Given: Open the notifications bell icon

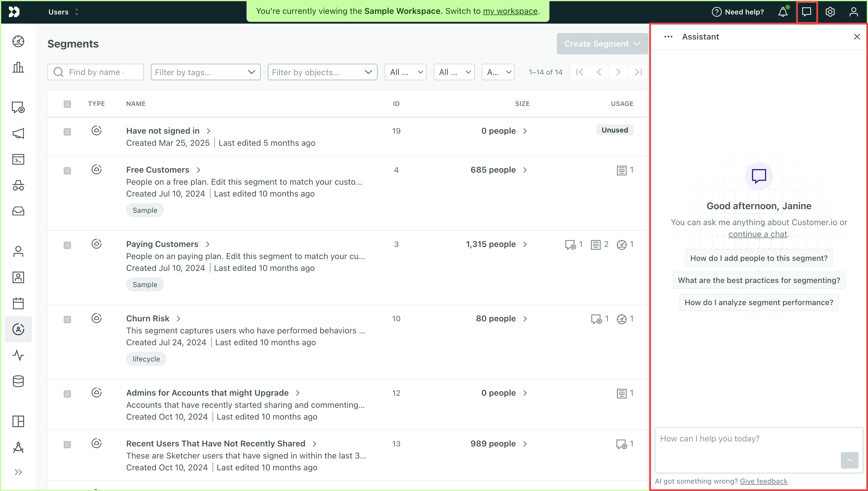Looking at the screenshot, I should [x=783, y=12].
